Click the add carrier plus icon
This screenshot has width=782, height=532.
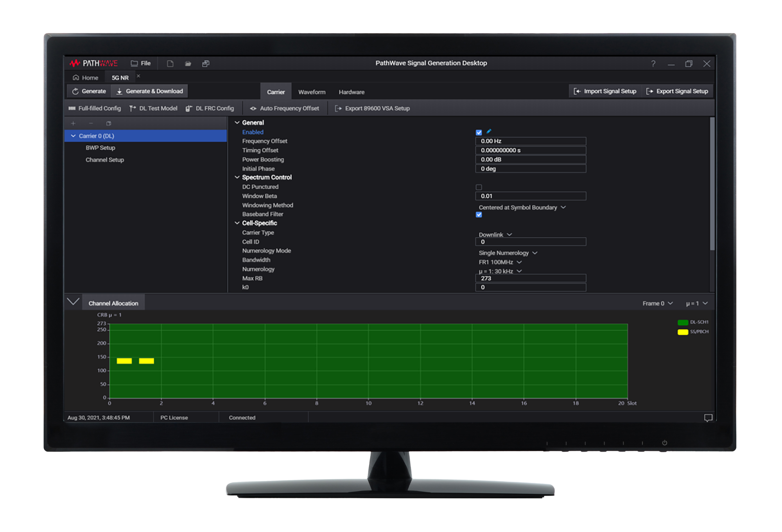(x=73, y=124)
